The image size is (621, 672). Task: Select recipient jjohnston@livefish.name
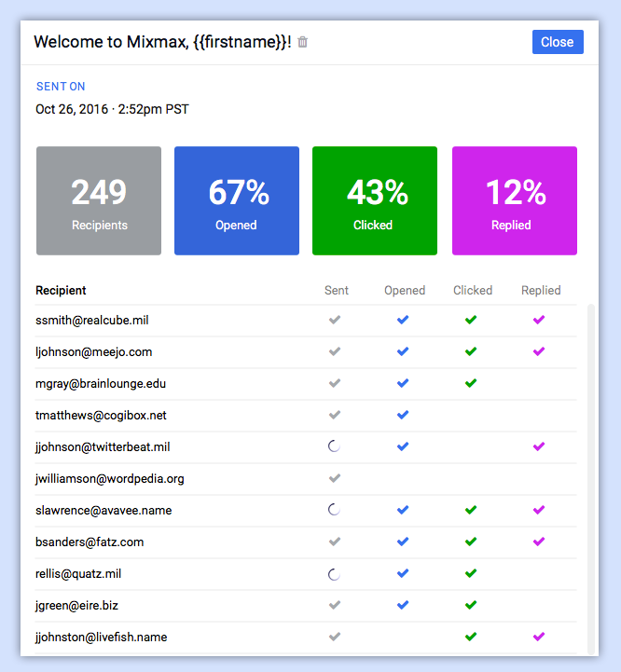click(102, 638)
